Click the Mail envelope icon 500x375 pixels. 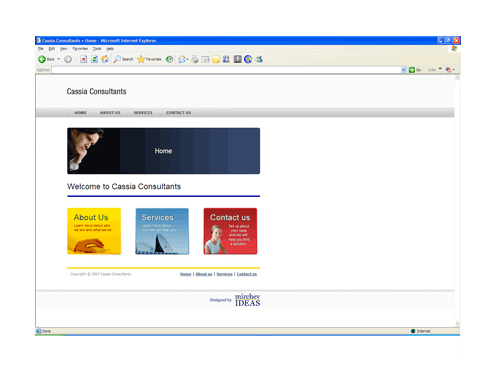[x=182, y=59]
